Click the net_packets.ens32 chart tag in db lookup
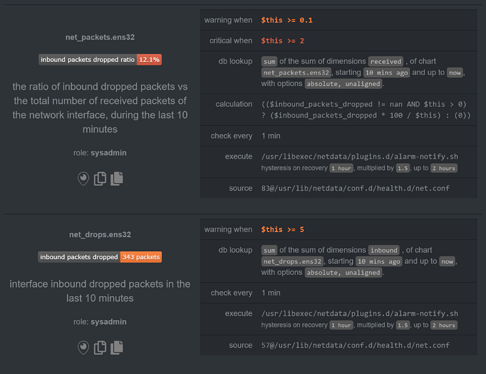 [x=296, y=73]
